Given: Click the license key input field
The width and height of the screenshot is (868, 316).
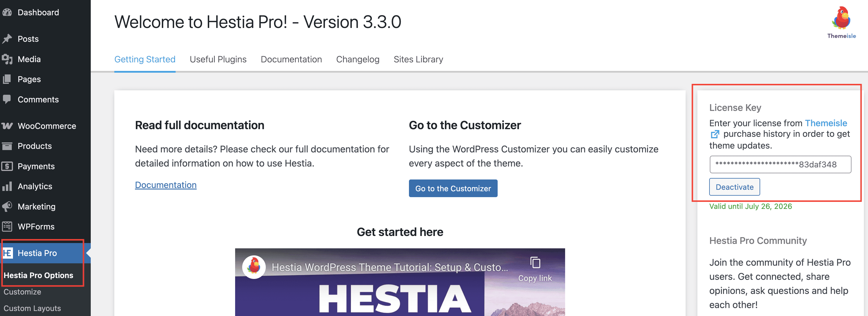Looking at the screenshot, I should point(780,164).
